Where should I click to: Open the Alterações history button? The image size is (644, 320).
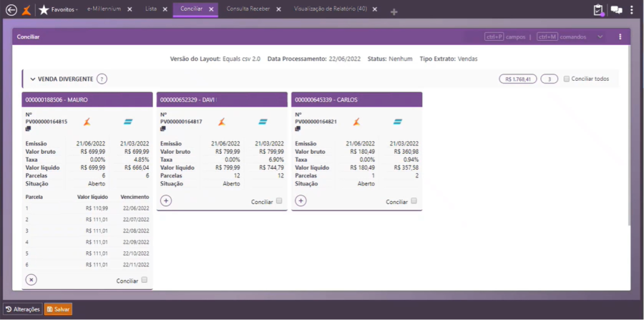[23, 309]
